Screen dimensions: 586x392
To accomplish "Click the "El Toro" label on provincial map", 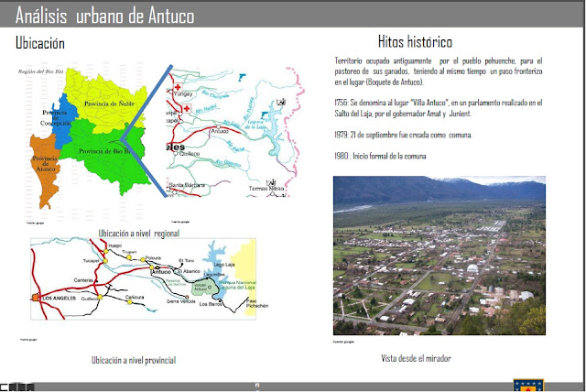I will 187,260.
